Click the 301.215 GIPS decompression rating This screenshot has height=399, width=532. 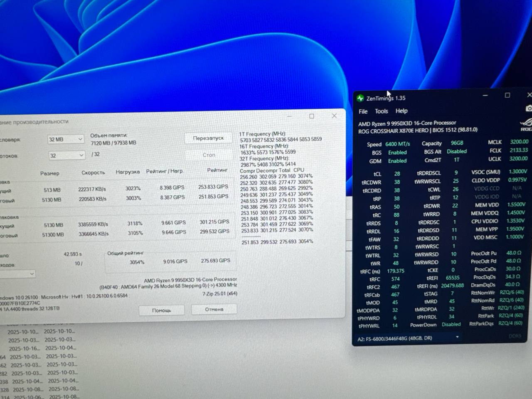coord(214,222)
